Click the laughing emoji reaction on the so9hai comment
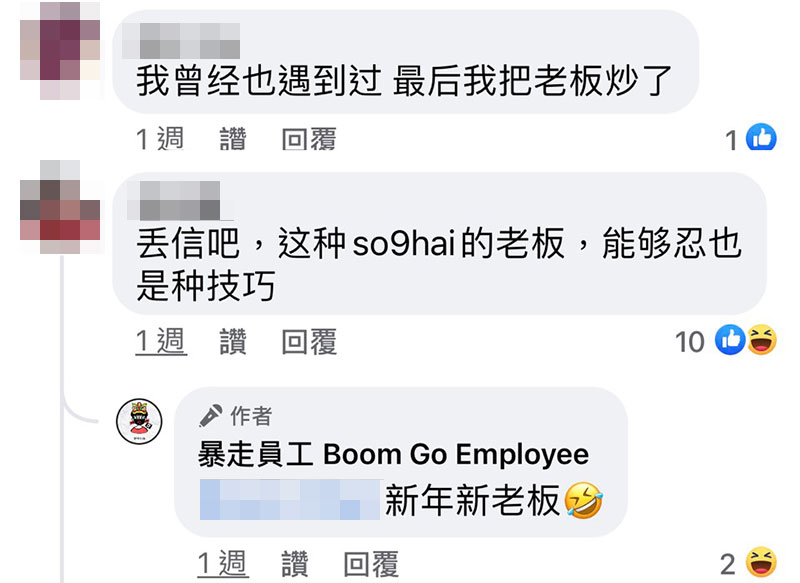Image resolution: width=800 pixels, height=583 pixels. [x=762, y=340]
